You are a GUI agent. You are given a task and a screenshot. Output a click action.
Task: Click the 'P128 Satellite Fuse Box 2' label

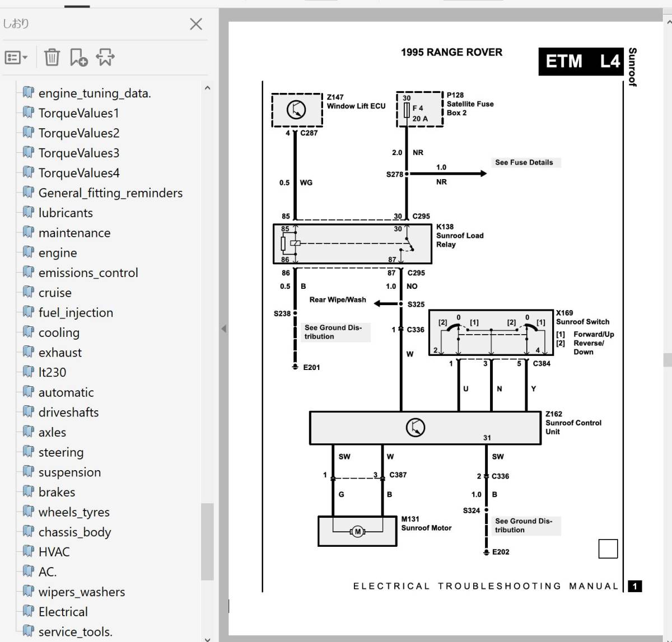pos(470,104)
